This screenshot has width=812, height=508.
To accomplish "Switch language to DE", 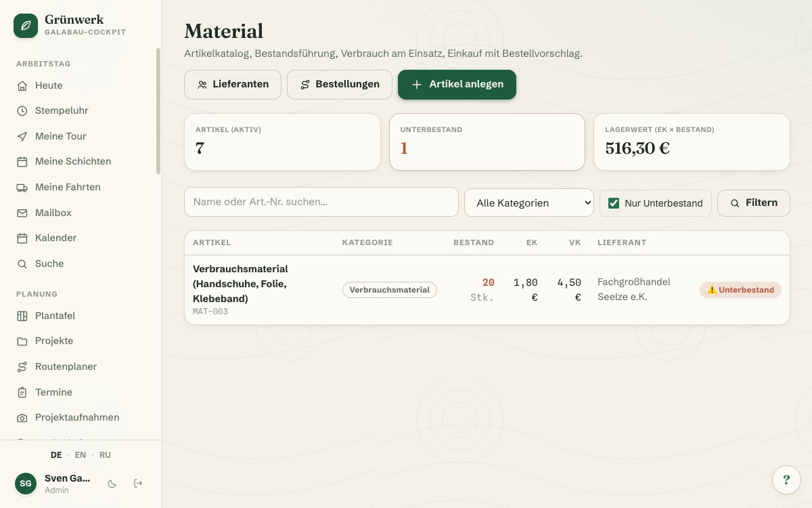I will coord(56,455).
